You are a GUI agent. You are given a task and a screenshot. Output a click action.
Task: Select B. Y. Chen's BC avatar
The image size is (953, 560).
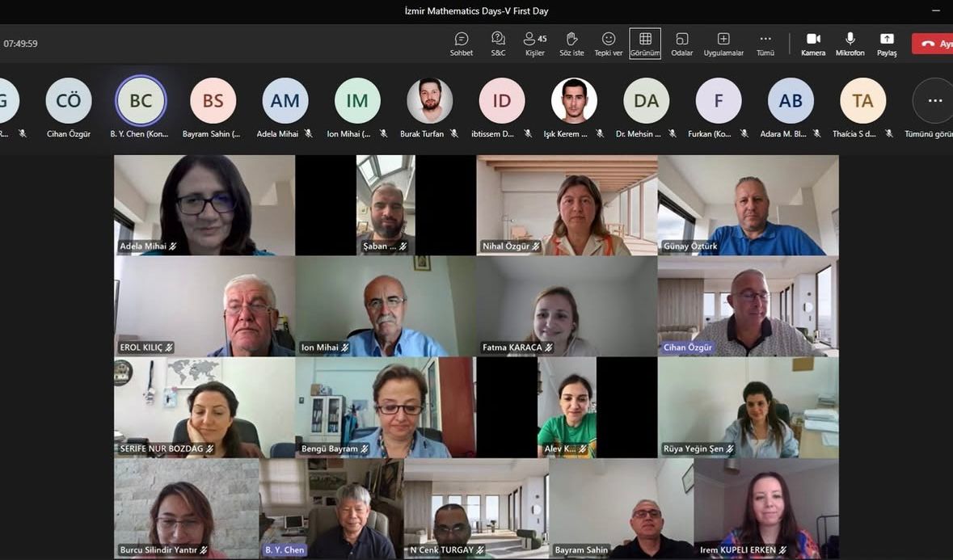click(x=141, y=101)
